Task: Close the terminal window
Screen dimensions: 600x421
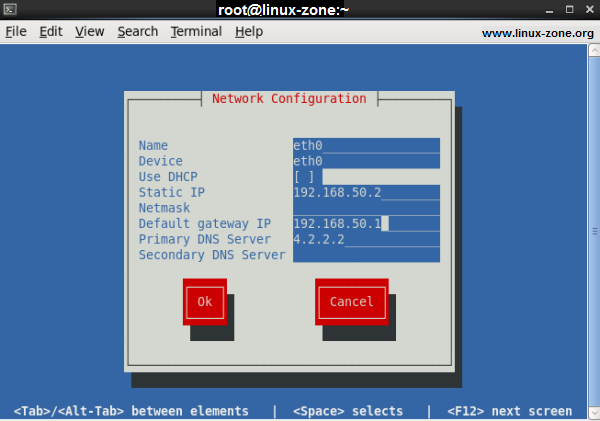Action: (590, 9)
